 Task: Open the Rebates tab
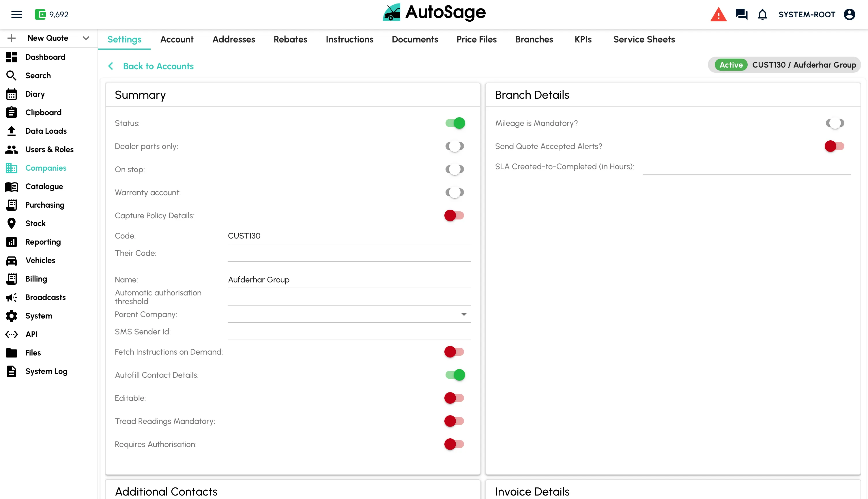point(290,39)
